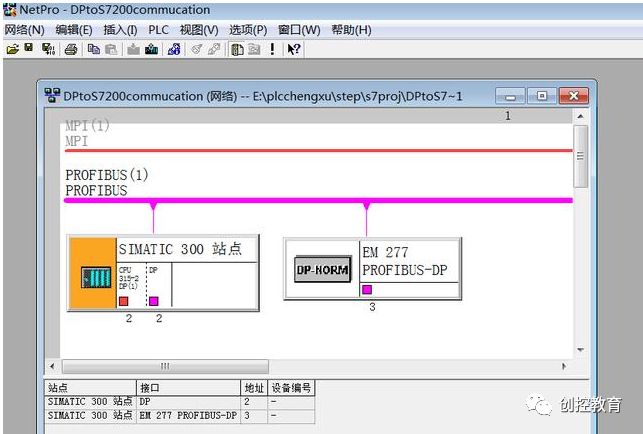Click the 设备编号 column header

click(x=291, y=387)
